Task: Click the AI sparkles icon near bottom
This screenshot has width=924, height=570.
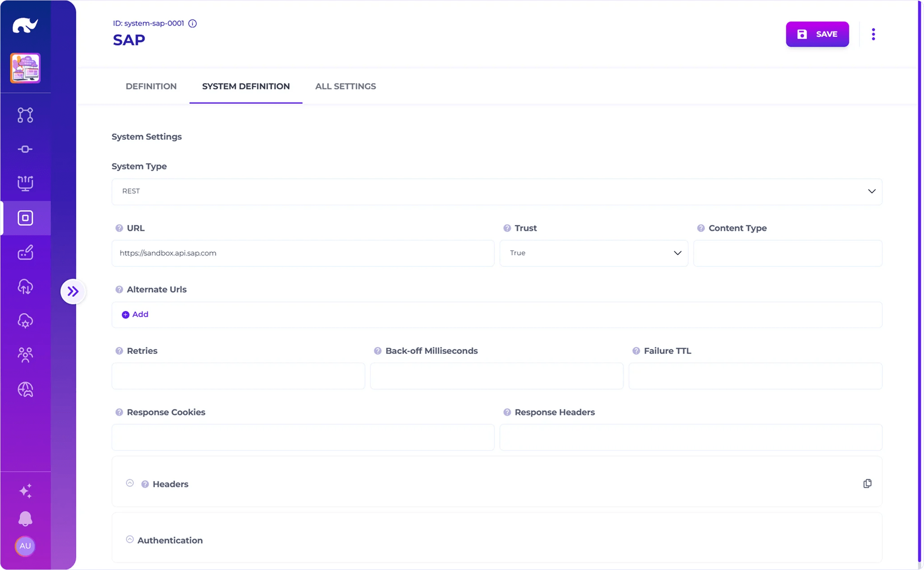Action: [25, 490]
